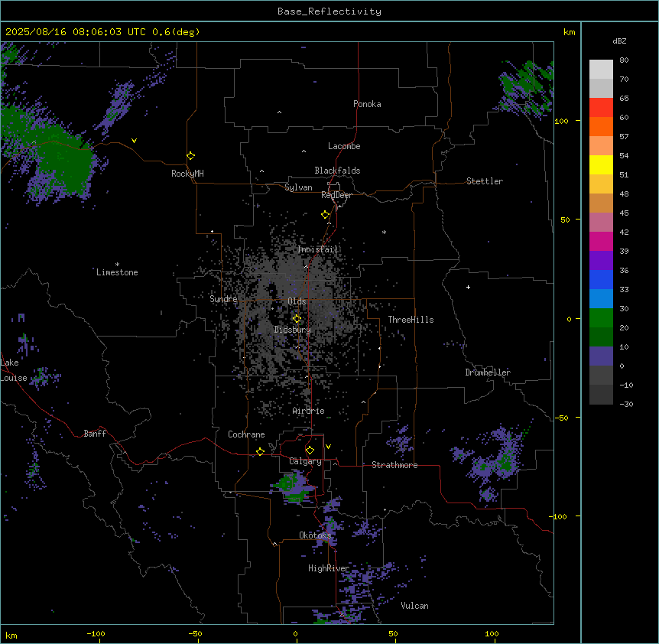Click the yellow V marker northwest of RockyMH
The height and width of the screenshot is (644, 659).
tap(134, 141)
